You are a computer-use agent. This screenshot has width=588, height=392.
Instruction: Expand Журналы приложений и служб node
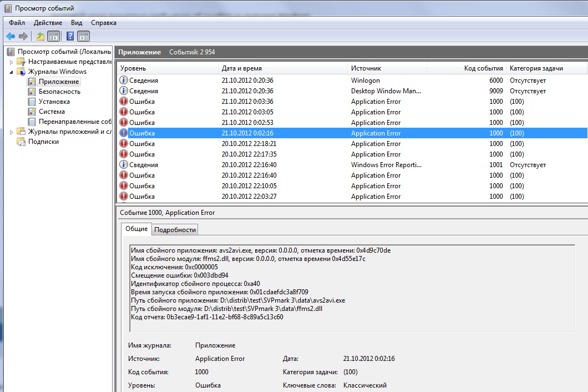coord(11,132)
